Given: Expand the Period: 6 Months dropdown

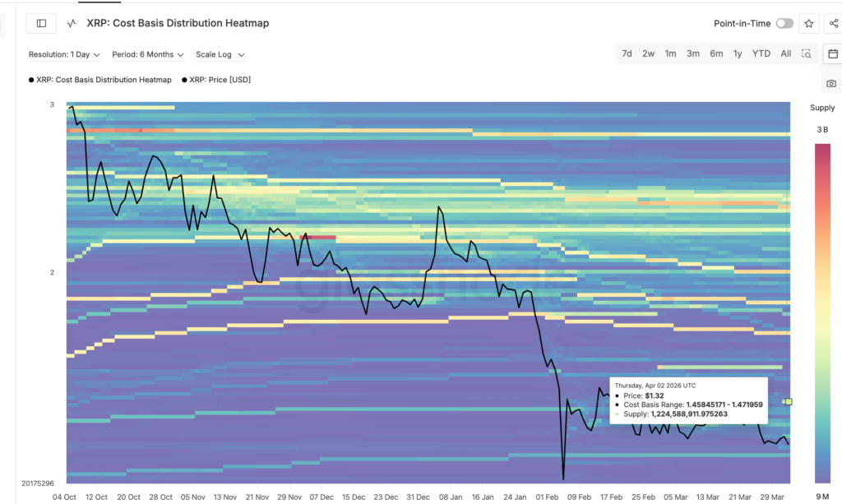Looking at the screenshot, I should 148,54.
